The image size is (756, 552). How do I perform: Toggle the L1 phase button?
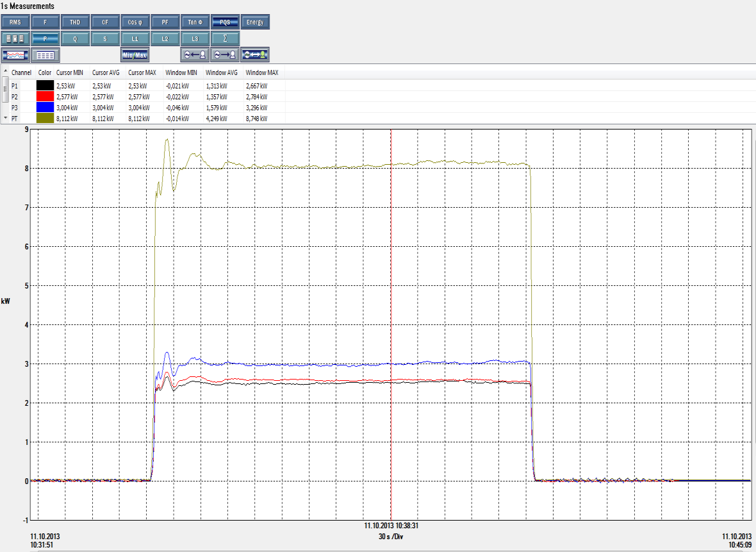(135, 38)
